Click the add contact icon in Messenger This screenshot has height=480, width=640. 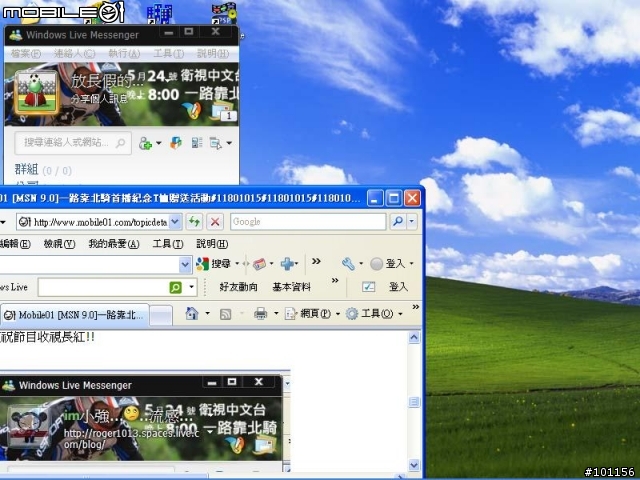[x=145, y=143]
